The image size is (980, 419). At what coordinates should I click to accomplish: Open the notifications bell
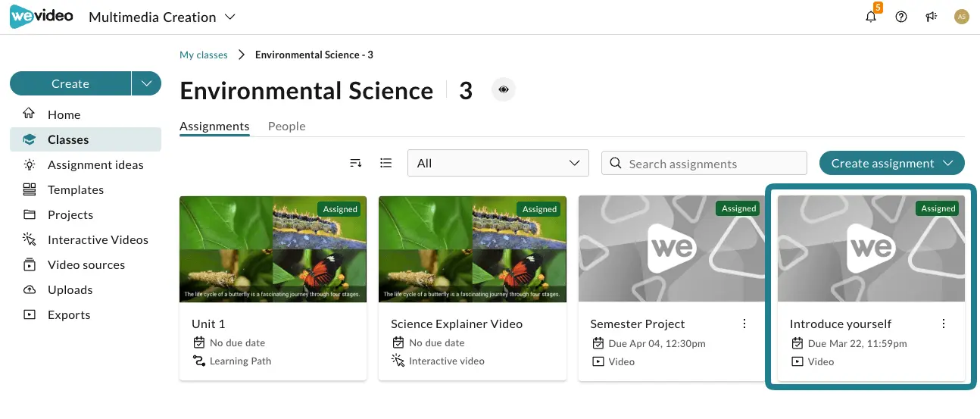(871, 17)
